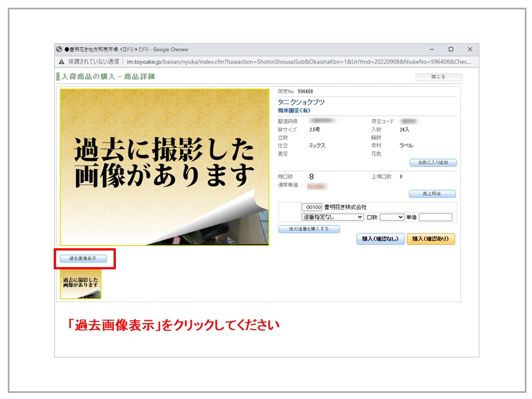Click the 単価 price input field
Screen dimensions: 532x399
coord(436,217)
